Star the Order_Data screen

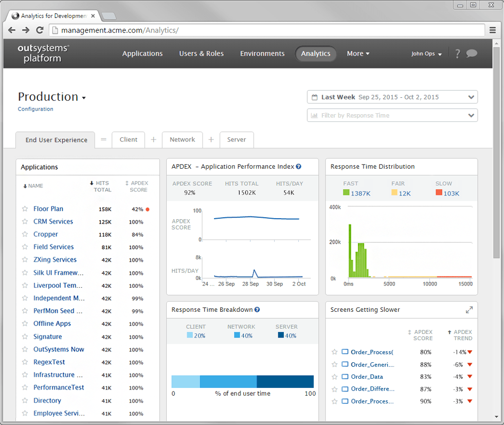[x=334, y=377]
